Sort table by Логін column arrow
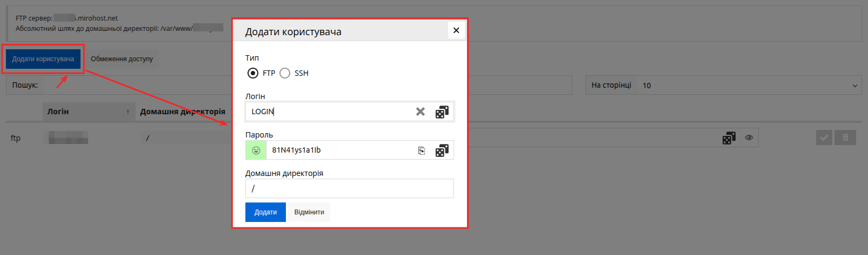The width and height of the screenshot is (868, 255). pyautogui.click(x=128, y=112)
